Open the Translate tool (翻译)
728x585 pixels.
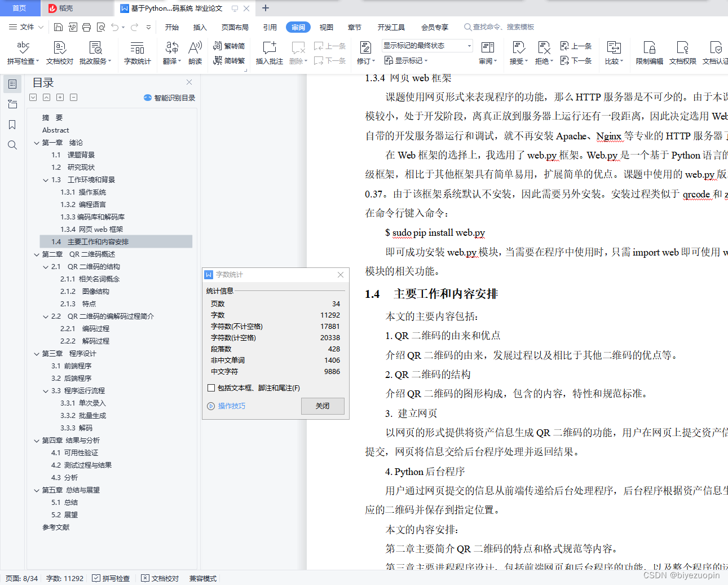click(x=171, y=52)
